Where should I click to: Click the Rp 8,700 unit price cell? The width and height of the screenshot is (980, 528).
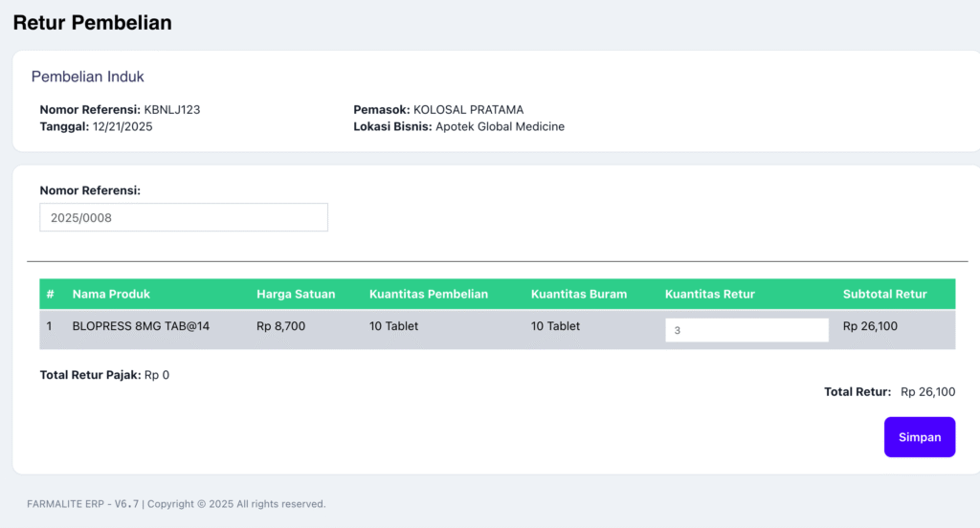[280, 326]
